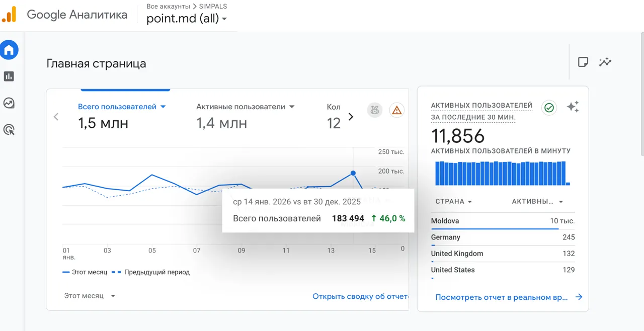Click the green checkmark status icon
The height and width of the screenshot is (331, 644).
549,108
